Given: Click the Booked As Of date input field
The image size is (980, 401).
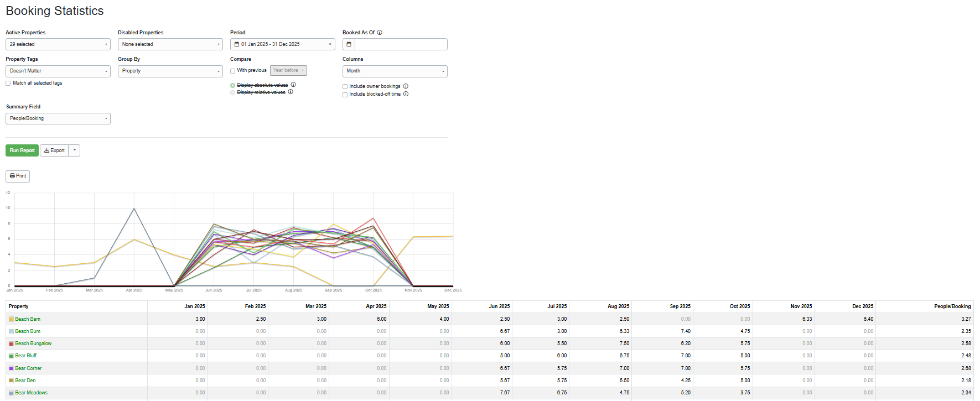Looking at the screenshot, I should coord(401,44).
